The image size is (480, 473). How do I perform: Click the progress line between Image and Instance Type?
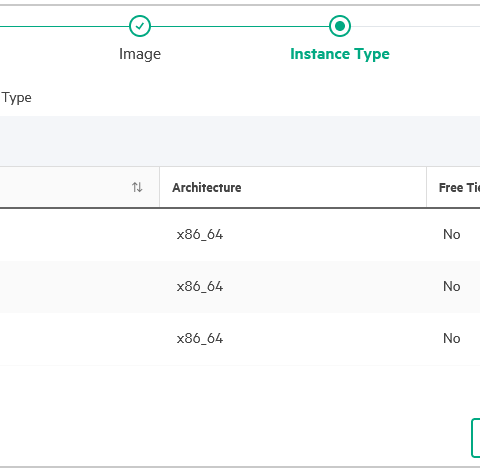[240, 26]
